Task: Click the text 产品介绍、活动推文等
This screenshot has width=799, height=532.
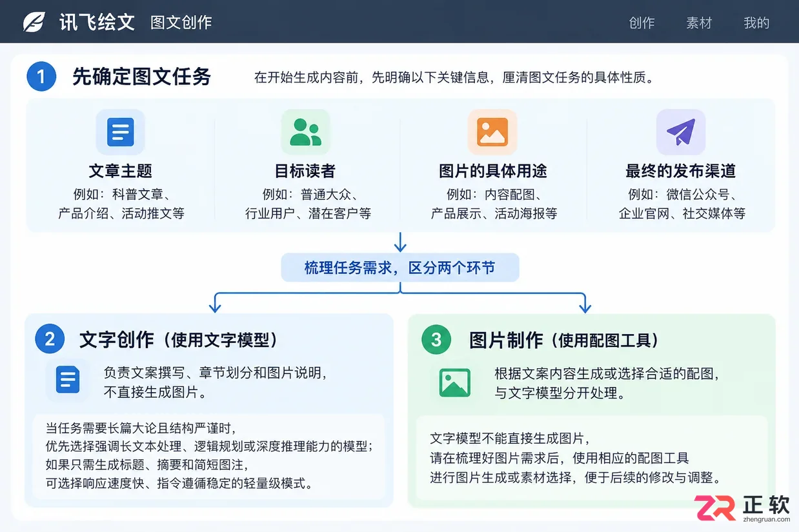Action: pyautogui.click(x=121, y=213)
